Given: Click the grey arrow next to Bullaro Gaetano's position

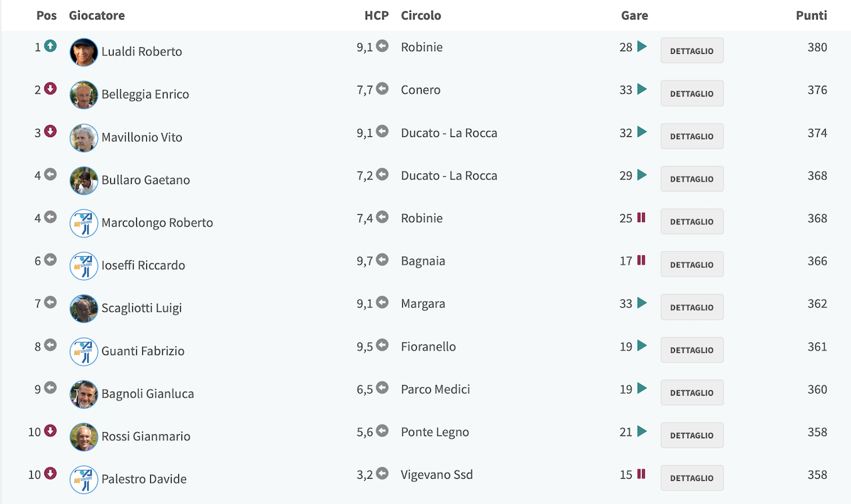Looking at the screenshot, I should 50,175.
